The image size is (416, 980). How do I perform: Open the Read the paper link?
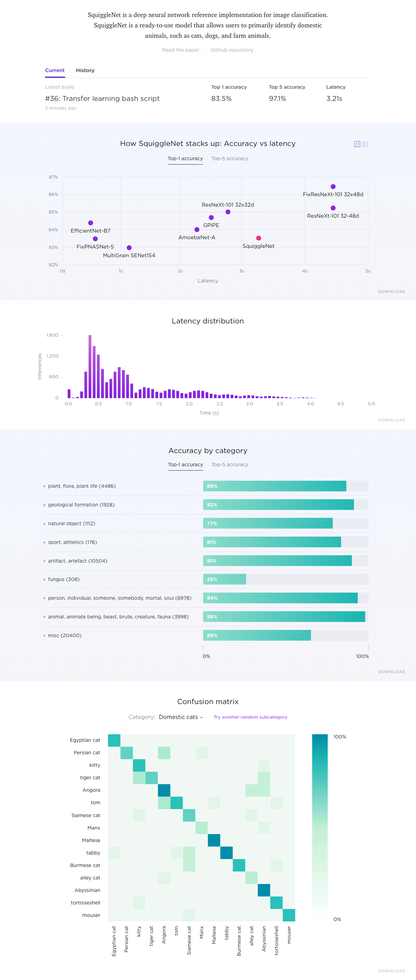pos(180,50)
